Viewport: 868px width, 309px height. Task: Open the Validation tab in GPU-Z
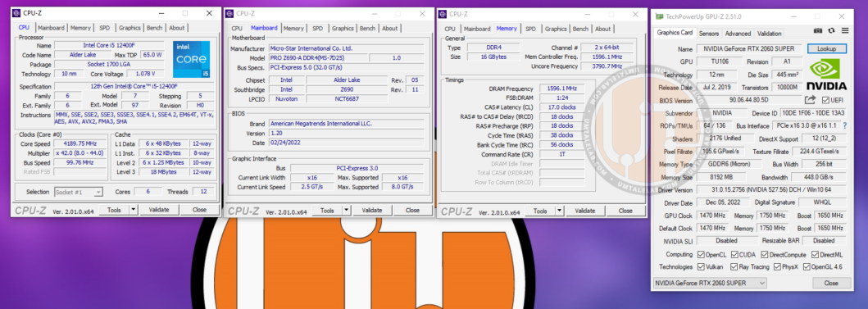769,34
